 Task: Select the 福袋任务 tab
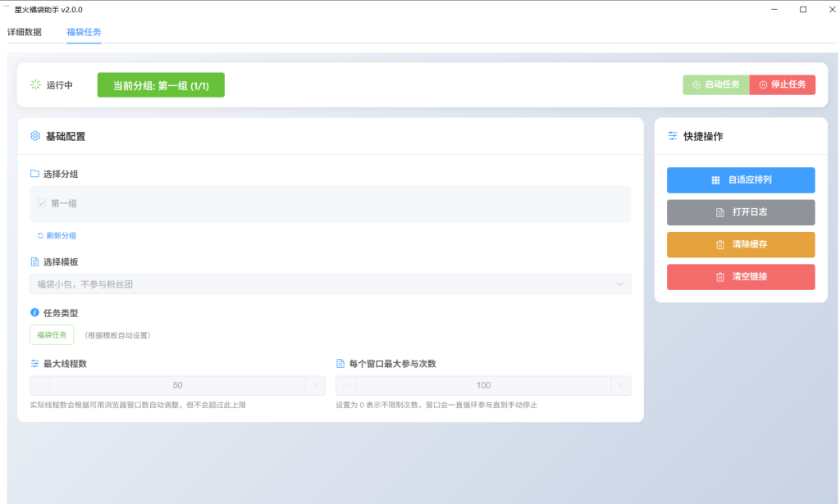pyautogui.click(x=84, y=32)
